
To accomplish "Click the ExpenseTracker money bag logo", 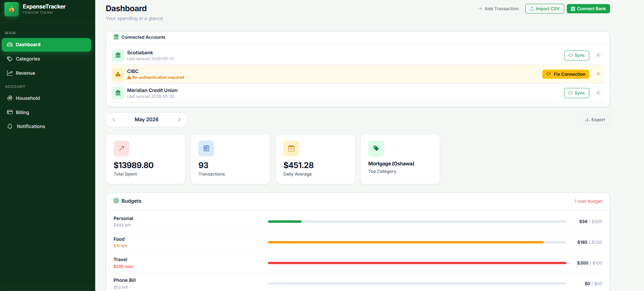I will (12, 9).
